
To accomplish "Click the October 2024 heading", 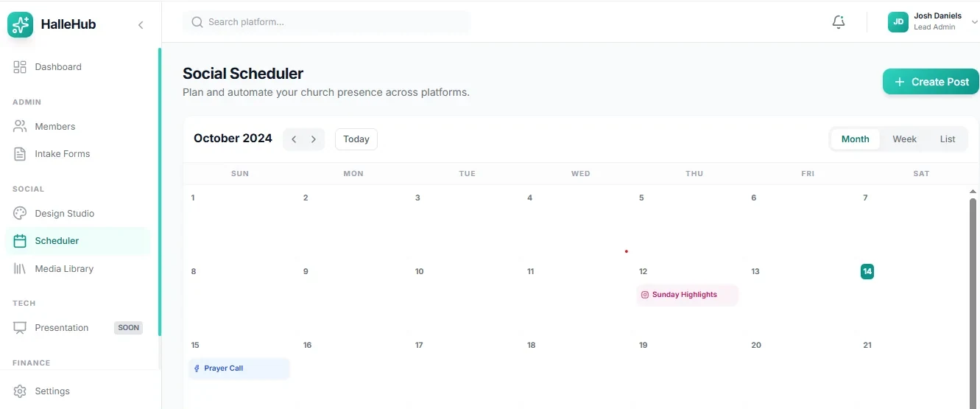I will [x=233, y=139].
